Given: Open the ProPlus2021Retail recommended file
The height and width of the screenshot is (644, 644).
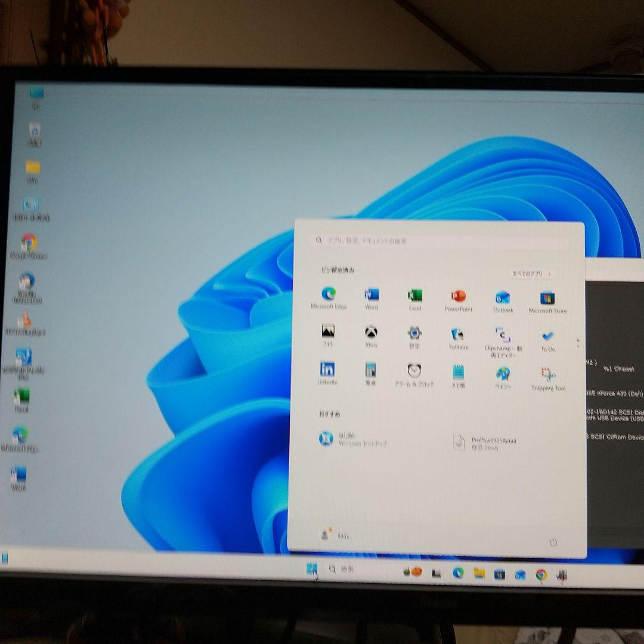Looking at the screenshot, I should 485,442.
